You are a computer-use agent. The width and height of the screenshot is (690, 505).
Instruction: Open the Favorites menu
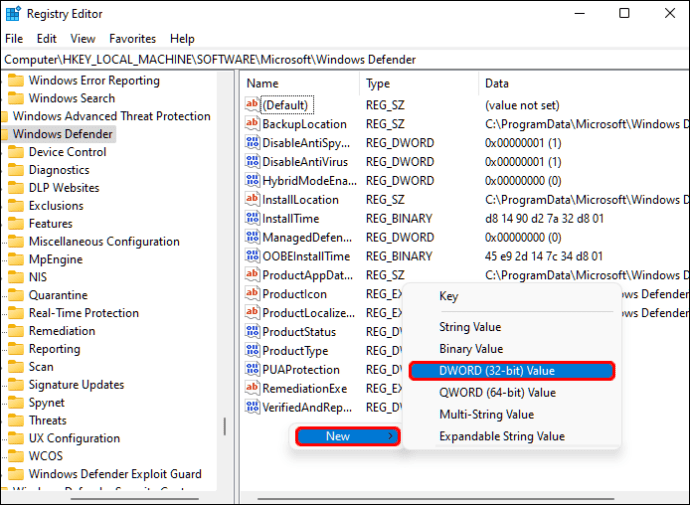132,39
